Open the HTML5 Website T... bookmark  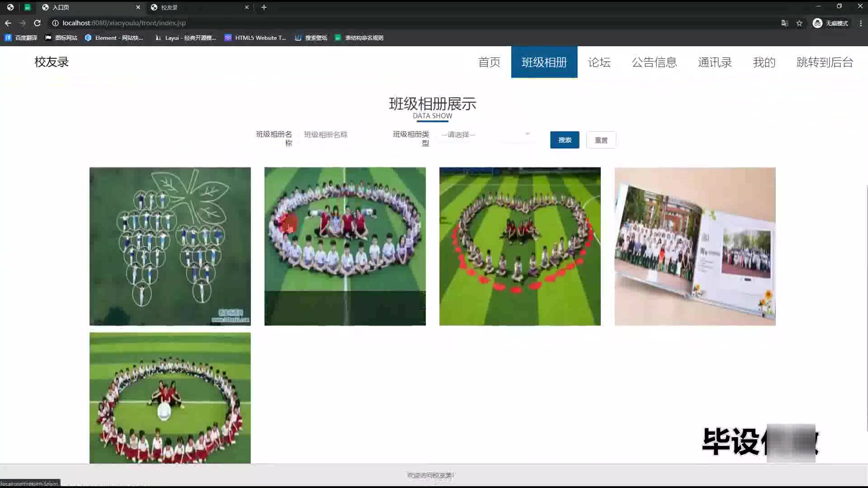click(255, 38)
